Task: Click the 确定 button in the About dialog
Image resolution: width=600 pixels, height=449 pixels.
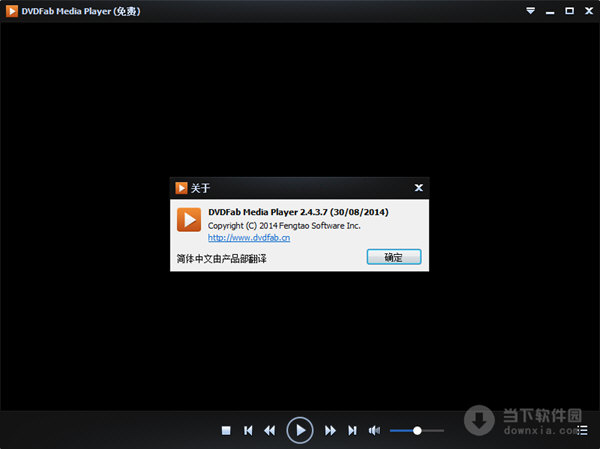Action: pos(394,257)
